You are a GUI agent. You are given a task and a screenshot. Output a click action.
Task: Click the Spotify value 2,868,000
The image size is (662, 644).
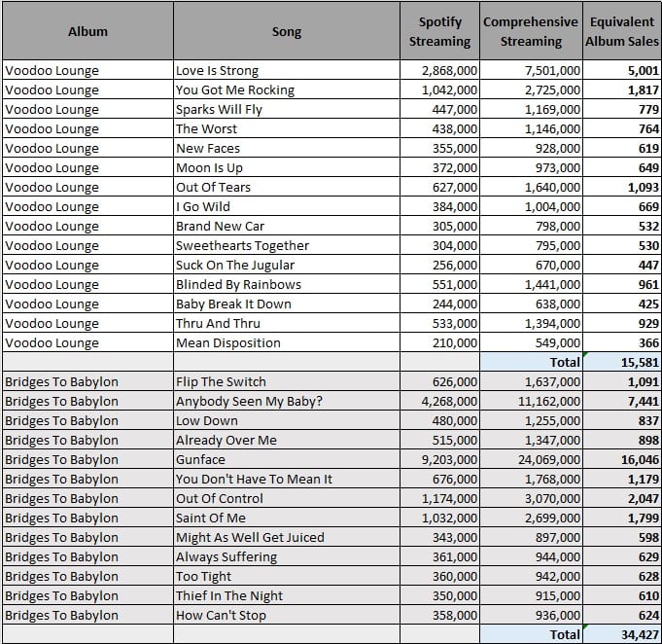[x=439, y=70]
